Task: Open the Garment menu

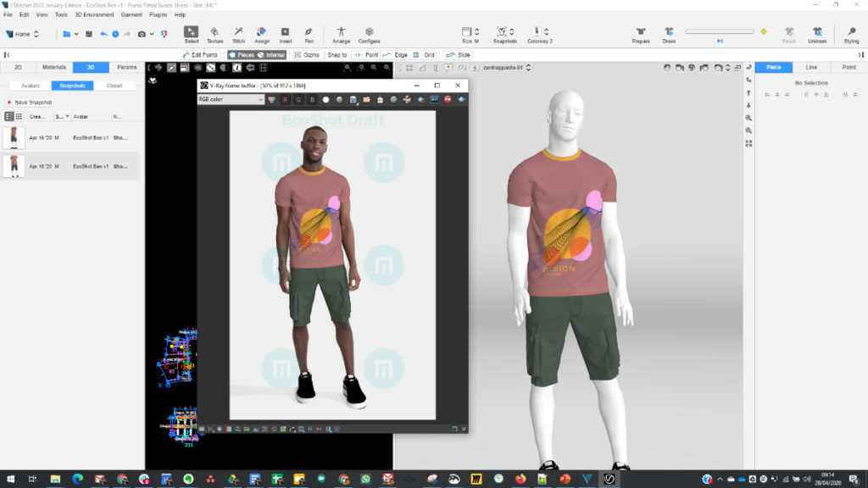Action: click(131, 14)
